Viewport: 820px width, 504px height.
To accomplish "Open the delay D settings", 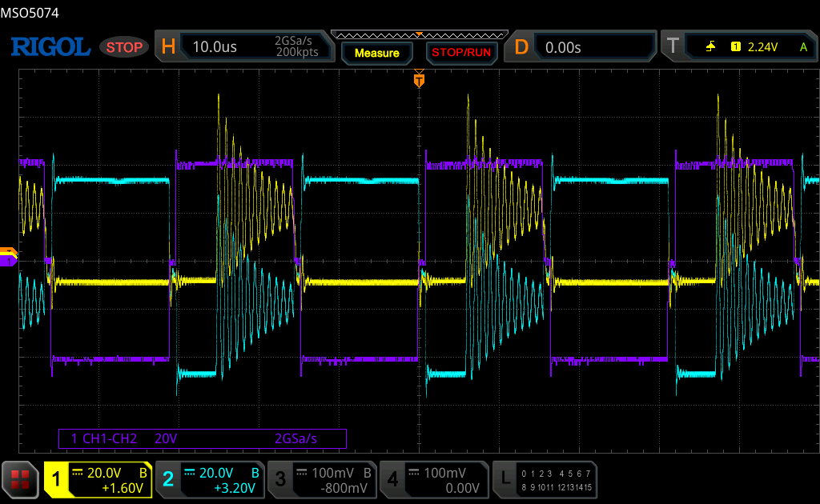I will [x=521, y=47].
